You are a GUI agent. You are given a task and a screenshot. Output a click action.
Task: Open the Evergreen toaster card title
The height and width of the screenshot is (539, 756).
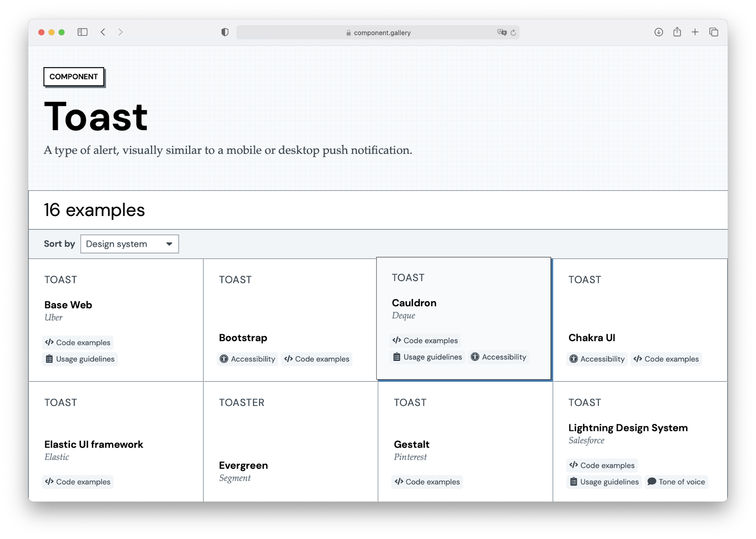[x=243, y=466]
